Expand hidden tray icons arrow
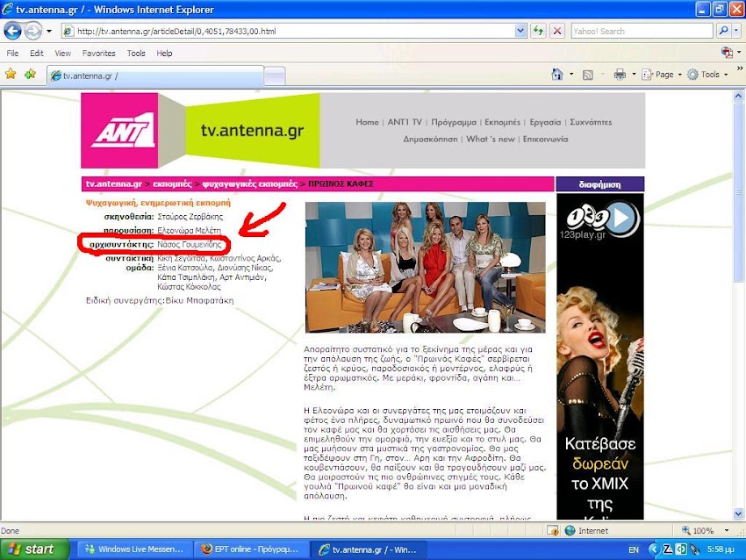 [654, 549]
